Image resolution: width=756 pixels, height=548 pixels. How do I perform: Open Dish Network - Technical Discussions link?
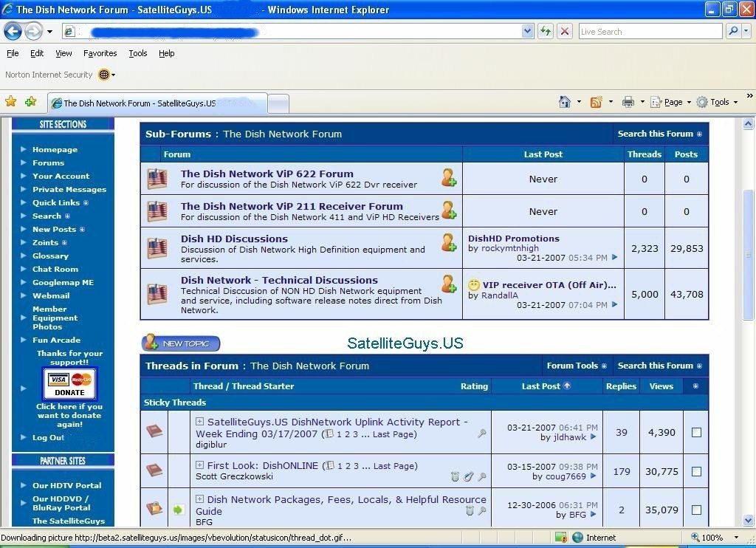coord(279,280)
